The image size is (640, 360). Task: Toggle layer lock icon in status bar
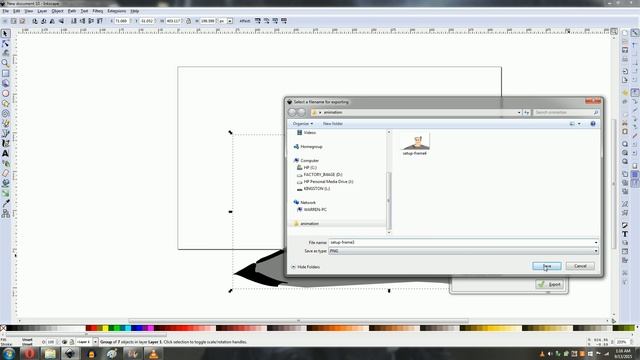[x=71, y=342]
